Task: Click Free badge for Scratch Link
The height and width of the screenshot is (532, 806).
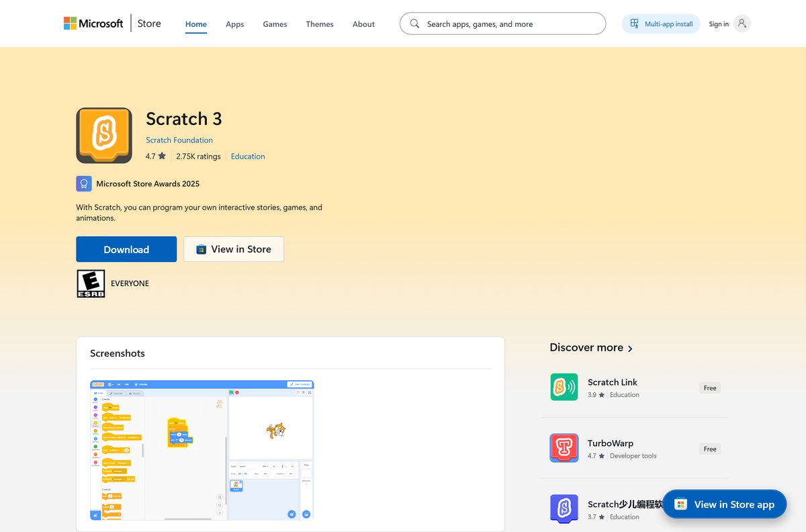Action: [x=710, y=388]
